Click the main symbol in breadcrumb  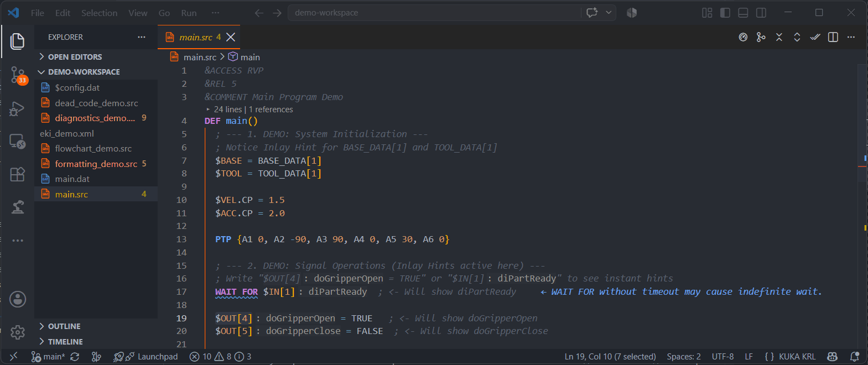250,57
